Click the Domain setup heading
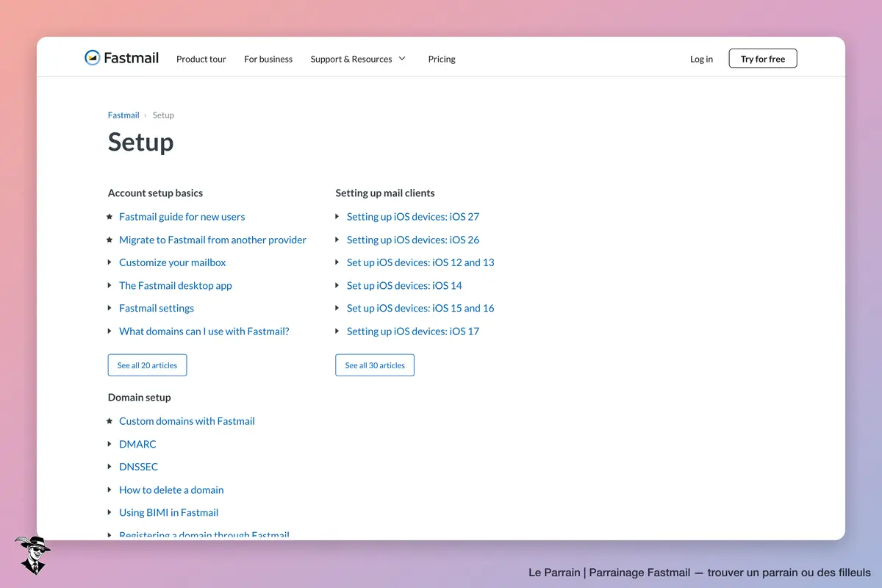This screenshot has height=588, width=882. [x=139, y=397]
